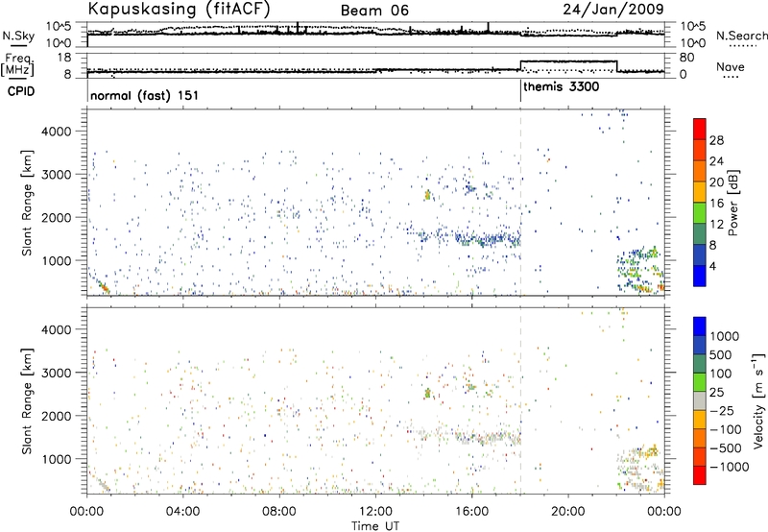Pick the light green 25–100 velocity swatch

[x=700, y=382]
